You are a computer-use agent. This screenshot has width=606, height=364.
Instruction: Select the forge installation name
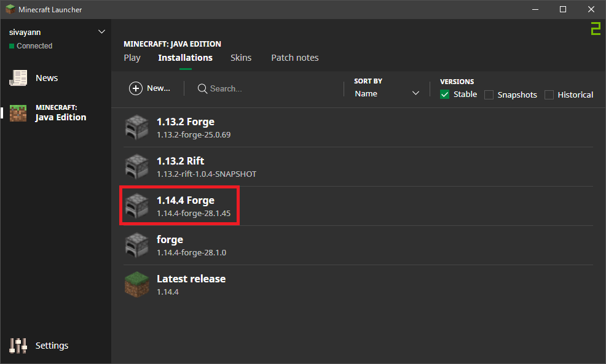click(x=170, y=240)
